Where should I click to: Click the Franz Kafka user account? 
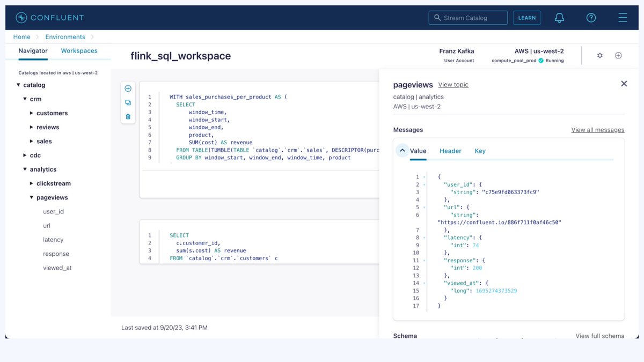coord(457,51)
